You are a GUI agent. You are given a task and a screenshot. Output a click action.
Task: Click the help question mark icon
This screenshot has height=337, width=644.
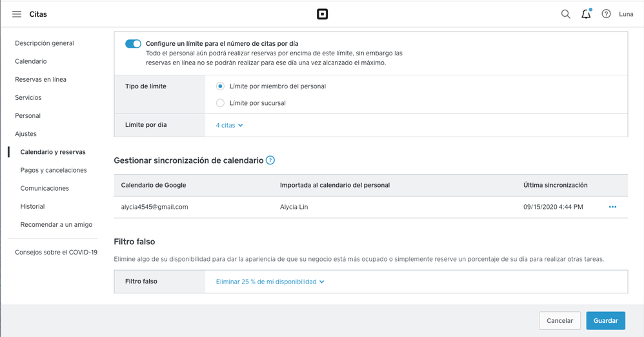pos(606,14)
